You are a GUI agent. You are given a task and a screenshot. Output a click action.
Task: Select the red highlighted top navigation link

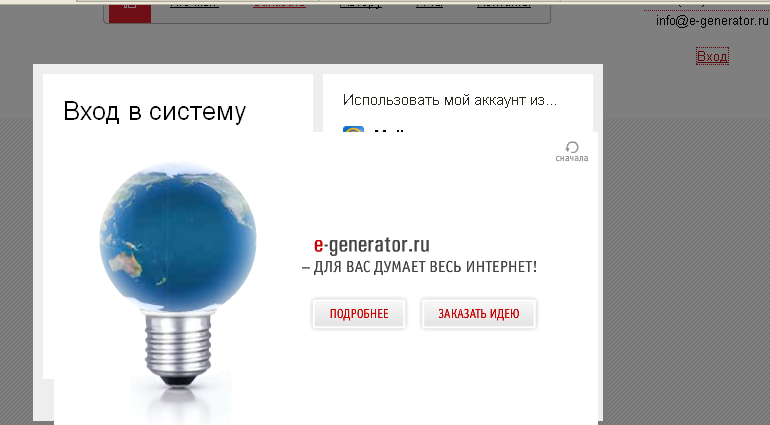click(x=279, y=4)
